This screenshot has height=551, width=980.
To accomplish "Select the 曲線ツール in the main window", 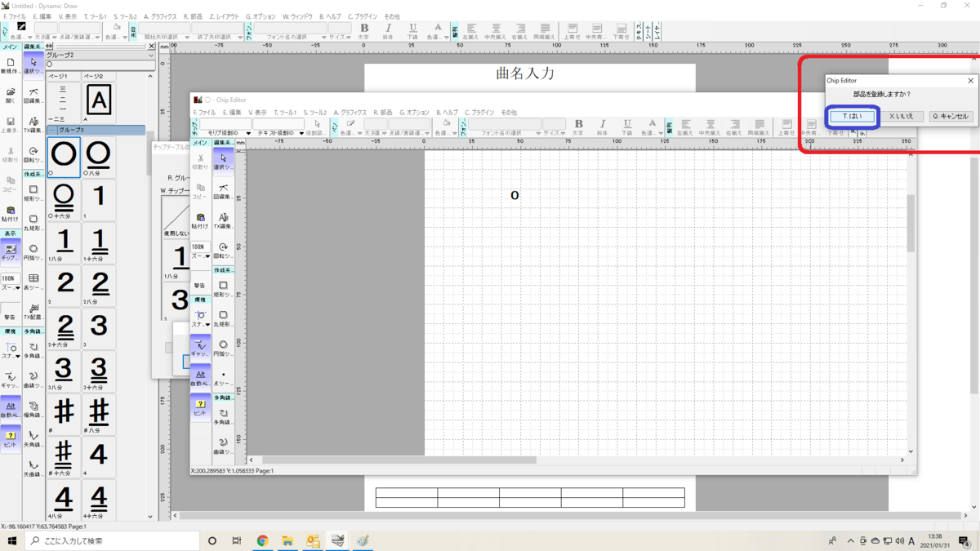I will (33, 380).
